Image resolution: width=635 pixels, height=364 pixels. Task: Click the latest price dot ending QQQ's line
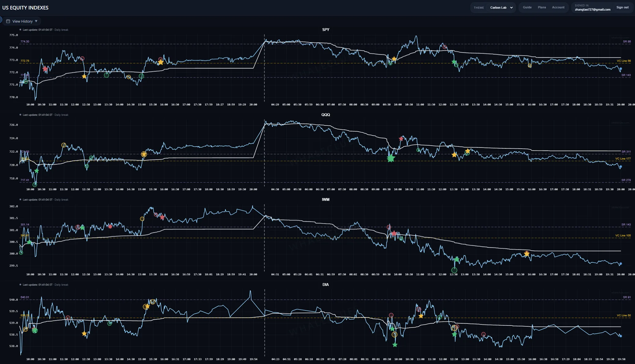click(621, 167)
